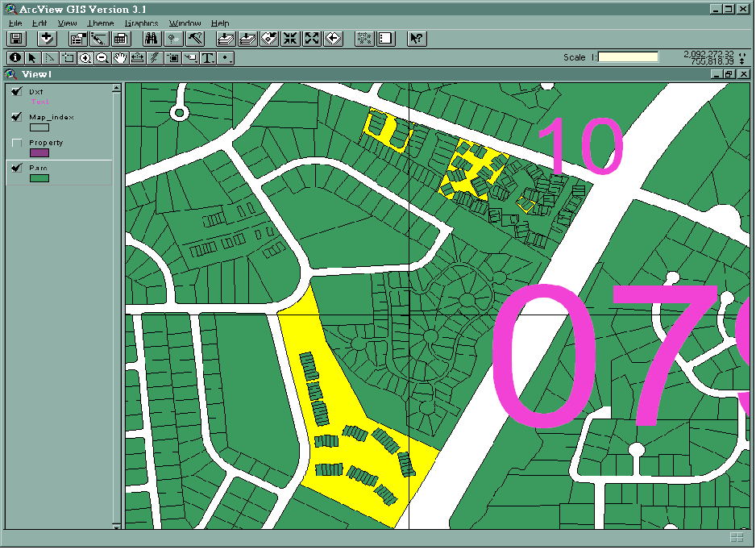Screen dimensions: 756x550
Task: Click the Add Theme button
Action: point(47,39)
